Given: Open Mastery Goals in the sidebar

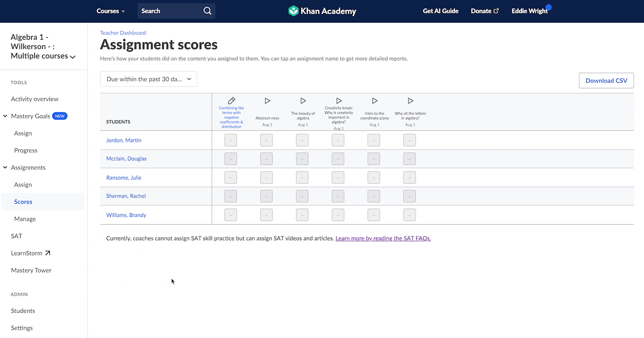Looking at the screenshot, I should click(x=30, y=116).
